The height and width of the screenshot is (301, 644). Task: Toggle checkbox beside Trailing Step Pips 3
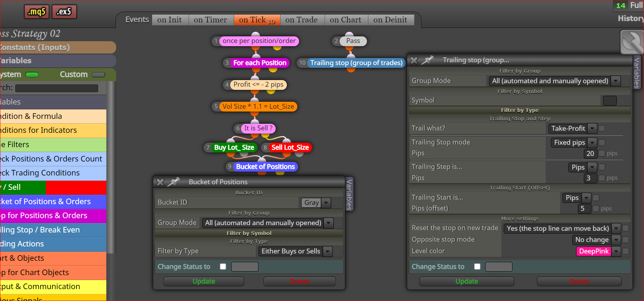point(602,178)
